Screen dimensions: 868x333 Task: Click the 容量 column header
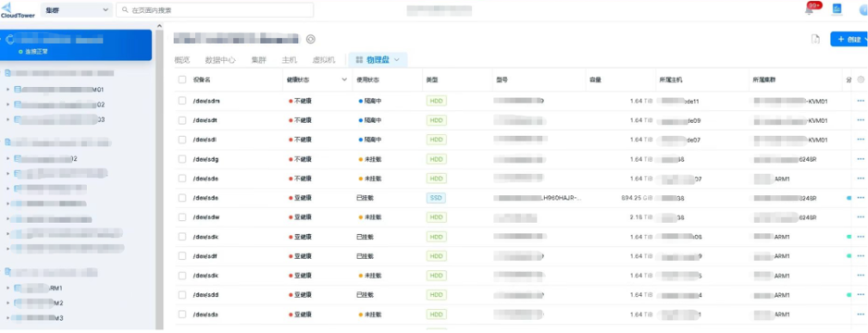click(x=595, y=80)
